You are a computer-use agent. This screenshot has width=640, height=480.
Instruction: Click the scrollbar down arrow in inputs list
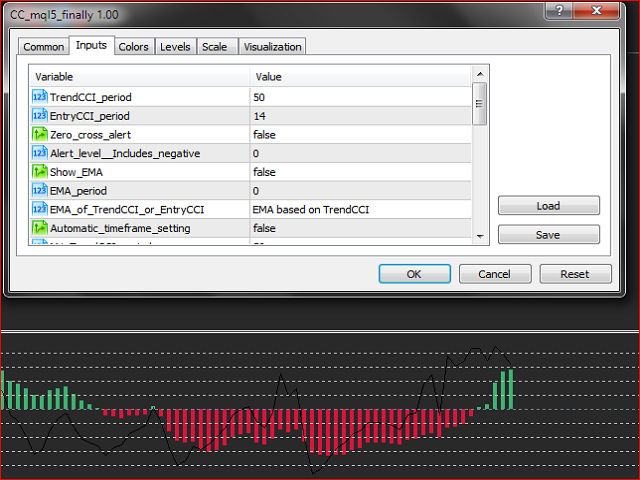click(480, 235)
